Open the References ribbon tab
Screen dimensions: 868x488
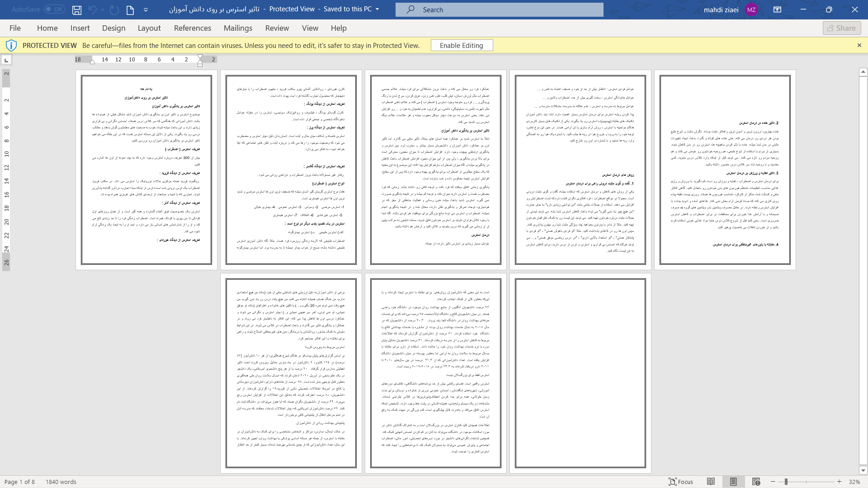(192, 28)
